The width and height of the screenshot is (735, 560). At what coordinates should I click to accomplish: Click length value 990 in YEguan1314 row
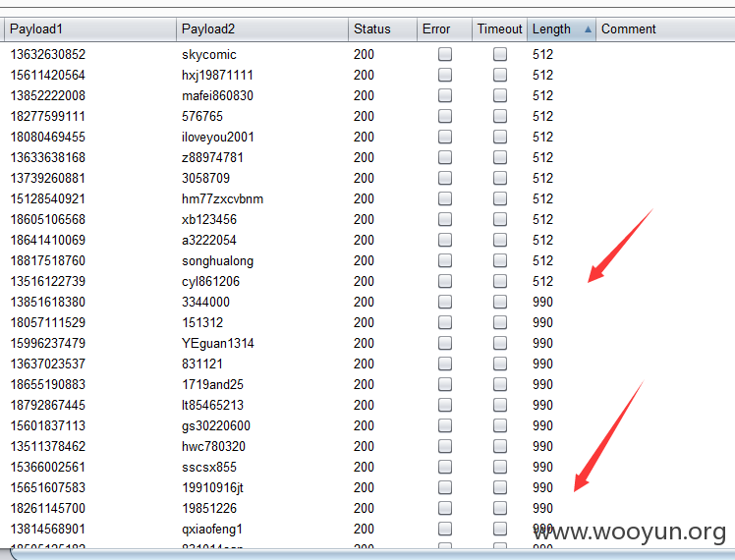point(542,343)
